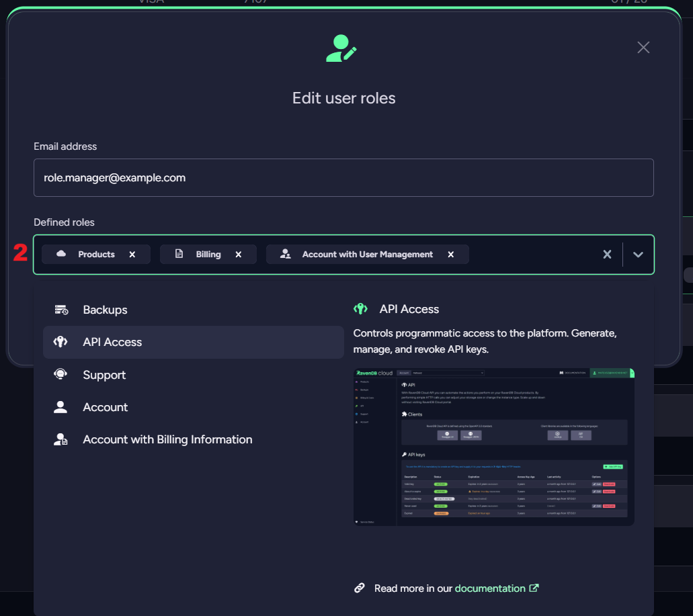Click the edit user icon at top
Screen dimensions: 693x616
pos(341,49)
